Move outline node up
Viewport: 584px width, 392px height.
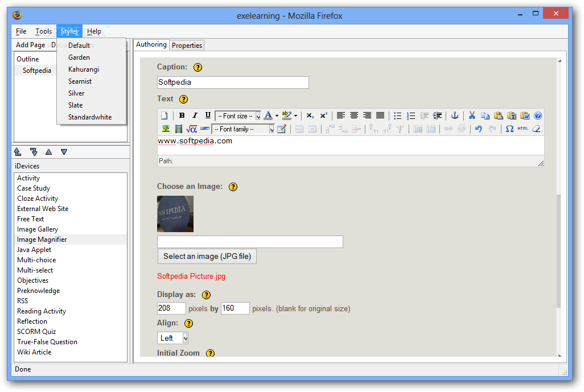click(x=49, y=152)
